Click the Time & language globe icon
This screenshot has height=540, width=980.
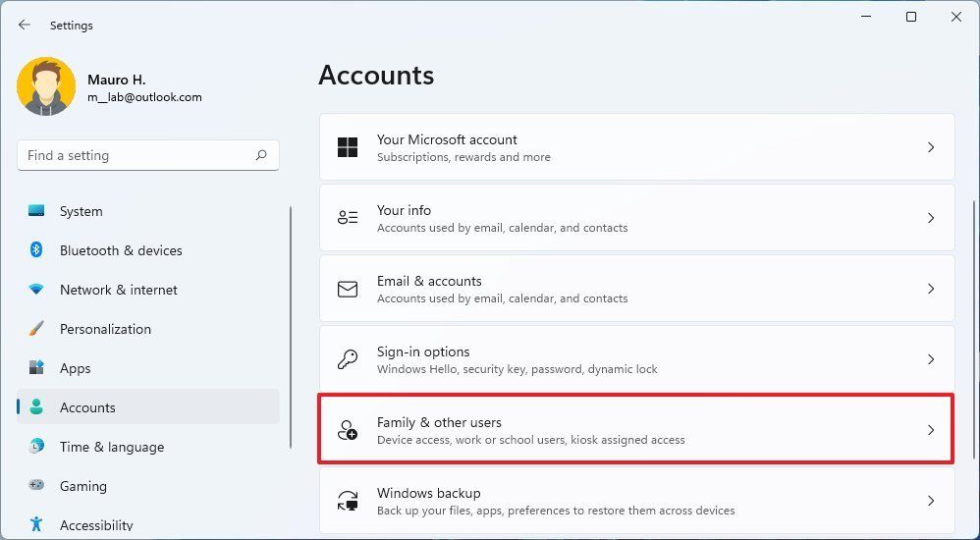click(x=36, y=447)
